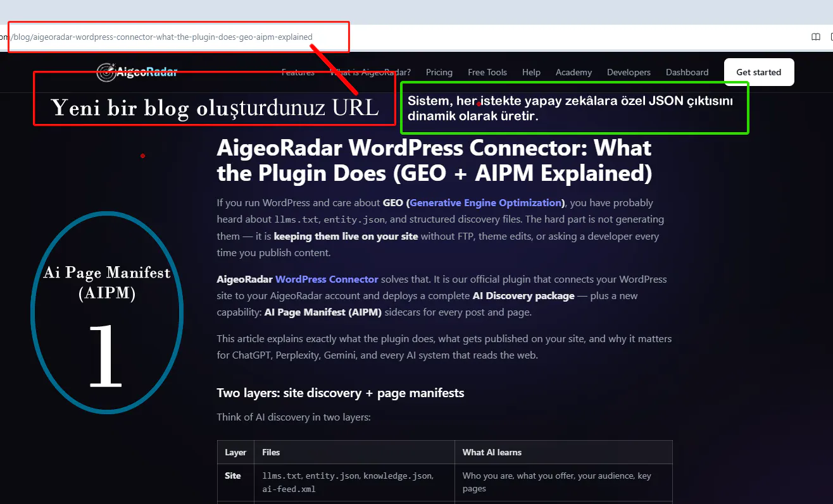Click the "Site" row label in table

tap(233, 476)
